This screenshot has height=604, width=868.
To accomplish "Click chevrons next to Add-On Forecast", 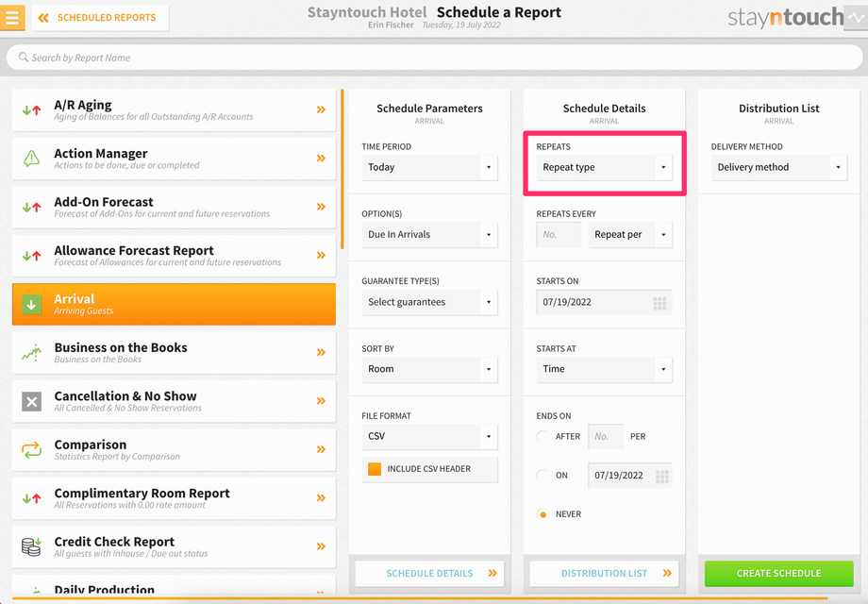I will coord(321,207).
